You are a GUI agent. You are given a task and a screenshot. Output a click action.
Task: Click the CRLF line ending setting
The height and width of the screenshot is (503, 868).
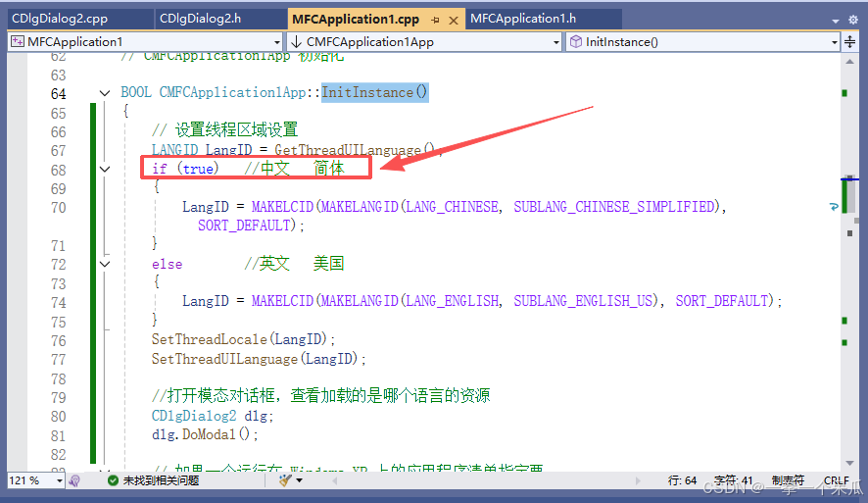click(x=836, y=480)
